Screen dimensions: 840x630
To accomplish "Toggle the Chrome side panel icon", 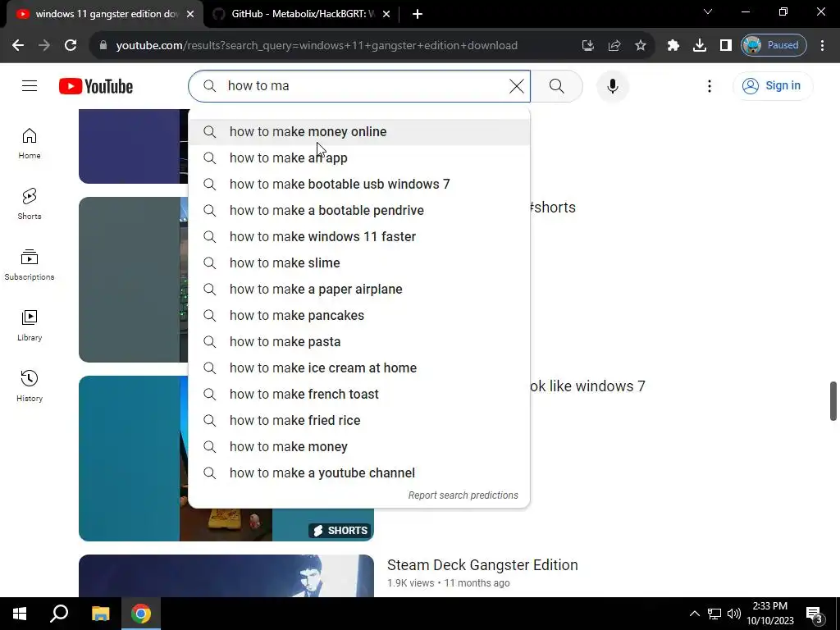I will click(x=726, y=46).
